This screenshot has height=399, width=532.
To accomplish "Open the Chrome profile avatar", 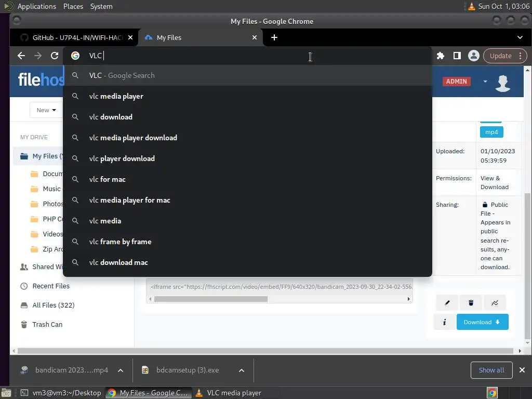I will point(474,56).
